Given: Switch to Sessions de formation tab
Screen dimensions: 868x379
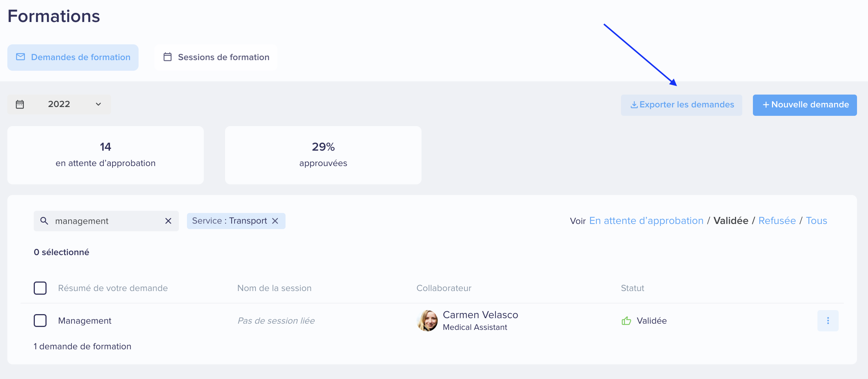Looking at the screenshot, I should coord(216,58).
